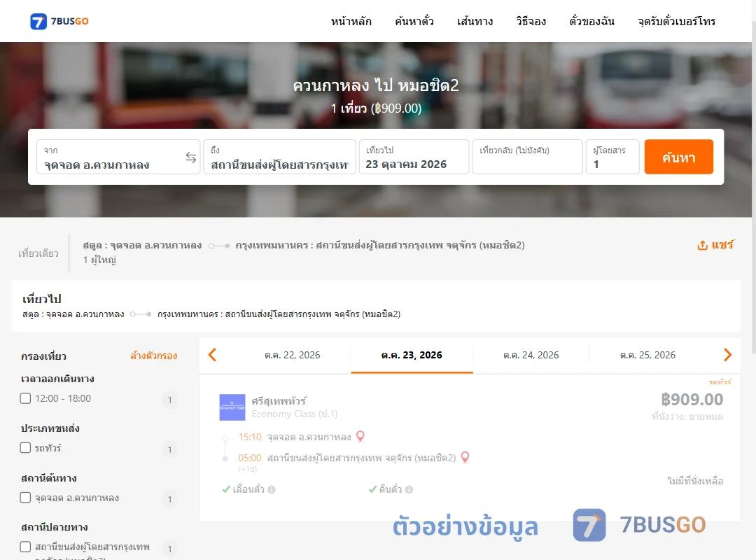Click the Economy Class (ป.1) label
This screenshot has height=560, width=756.
tap(295, 414)
